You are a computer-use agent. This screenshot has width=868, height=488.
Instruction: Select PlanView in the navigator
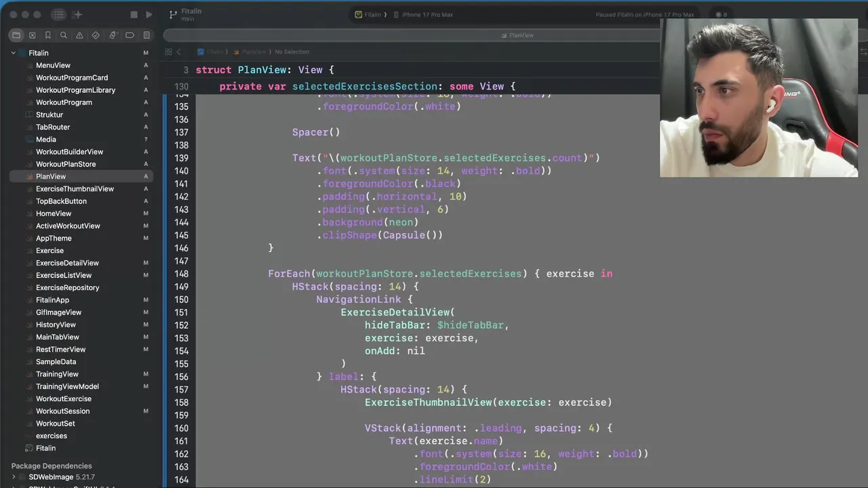pos(51,176)
